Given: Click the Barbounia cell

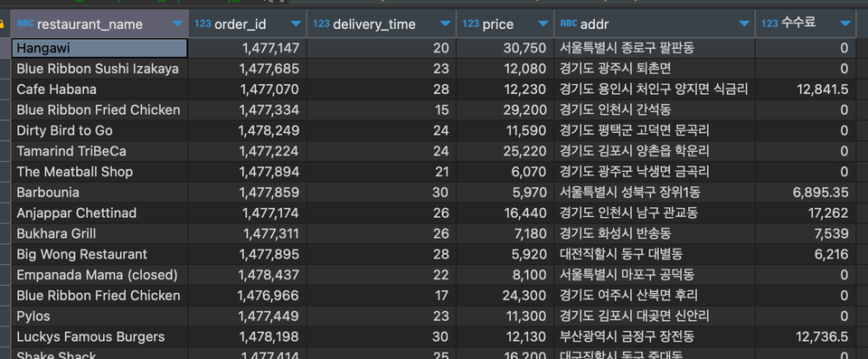Looking at the screenshot, I should click(99, 193).
